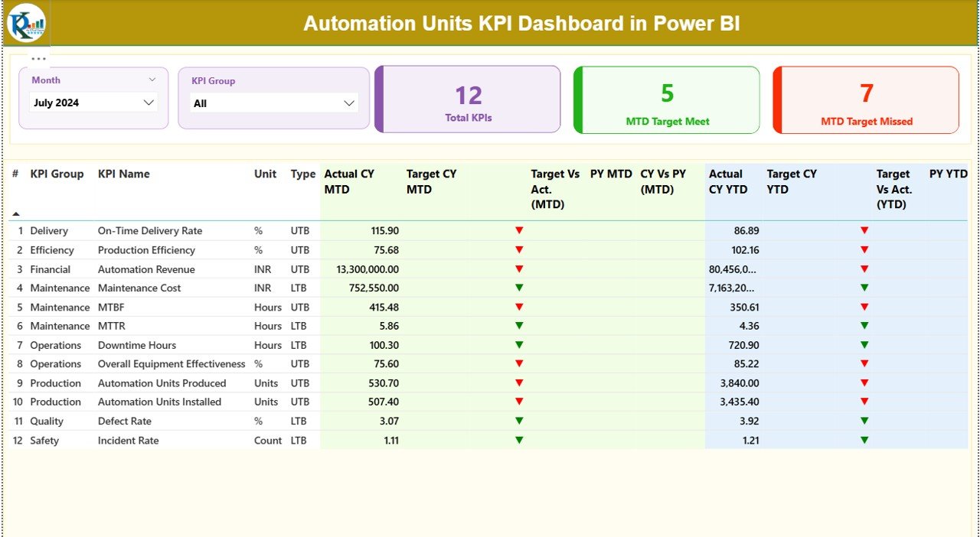The width and height of the screenshot is (980, 537).
Task: Click the red triangle indicator for On-Time Delivery Rate MTD
Action: (x=520, y=230)
